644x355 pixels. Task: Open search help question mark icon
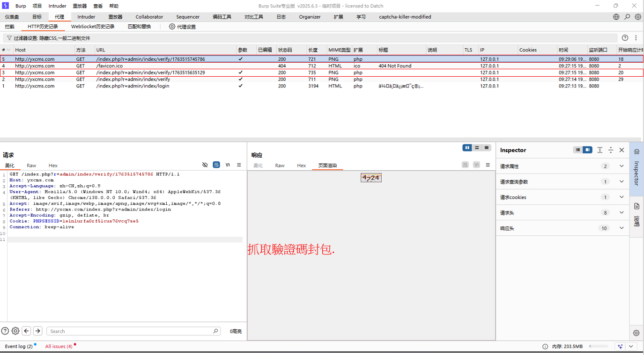tap(5, 331)
